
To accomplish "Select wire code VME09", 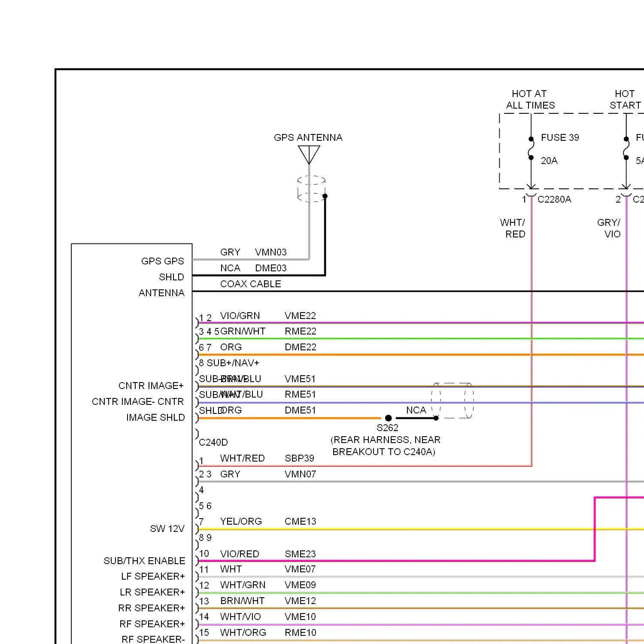I will click(x=300, y=585).
